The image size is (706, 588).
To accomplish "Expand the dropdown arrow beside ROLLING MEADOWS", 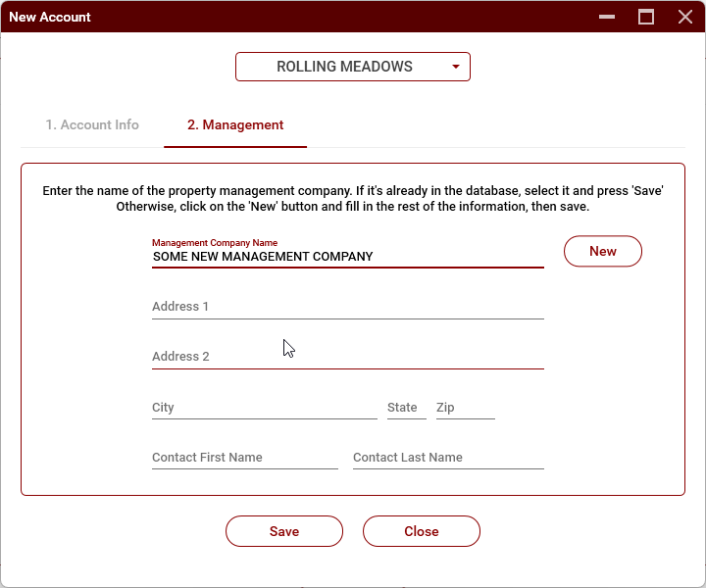I will pyautogui.click(x=456, y=68).
